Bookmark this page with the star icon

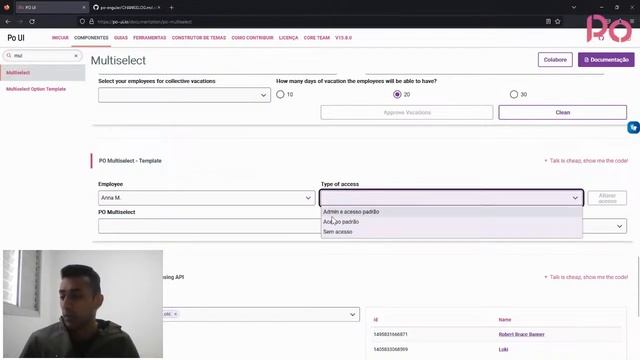558,21
